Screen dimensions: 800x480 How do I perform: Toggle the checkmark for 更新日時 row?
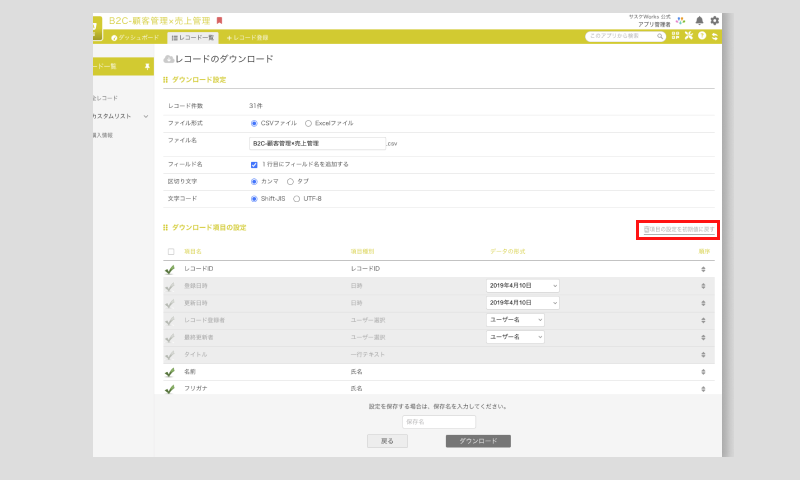coord(170,304)
